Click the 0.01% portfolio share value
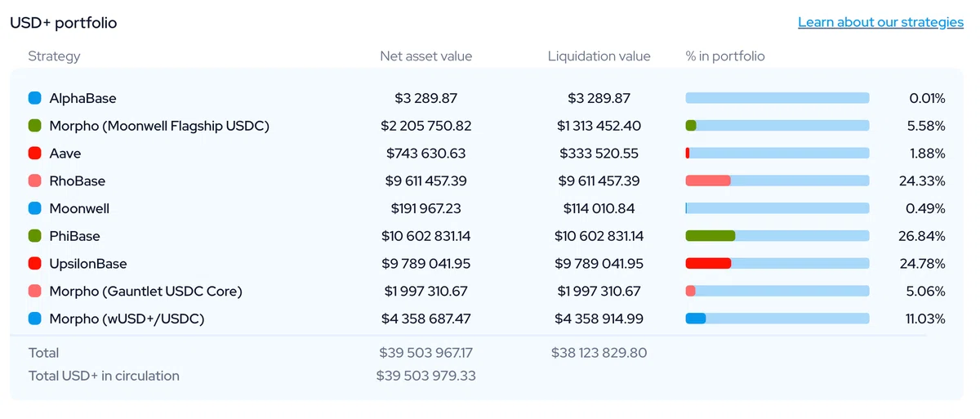This screenshot has height=419, width=980. tap(927, 98)
